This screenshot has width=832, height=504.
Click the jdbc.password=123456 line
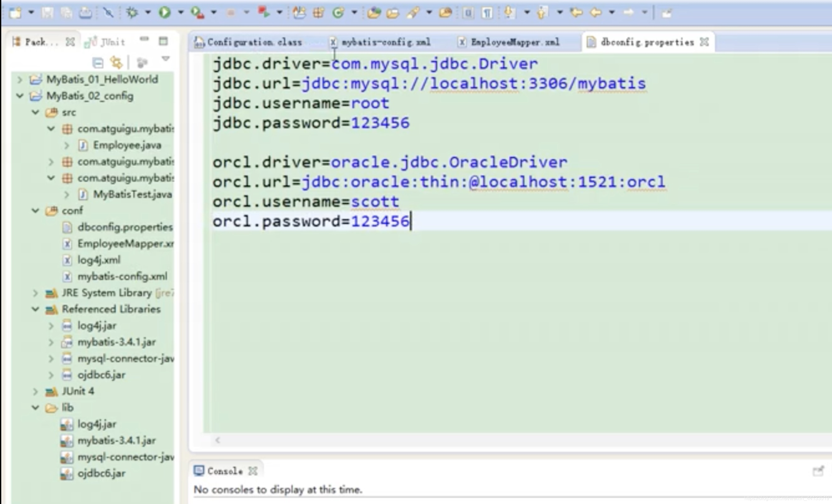pyautogui.click(x=311, y=123)
